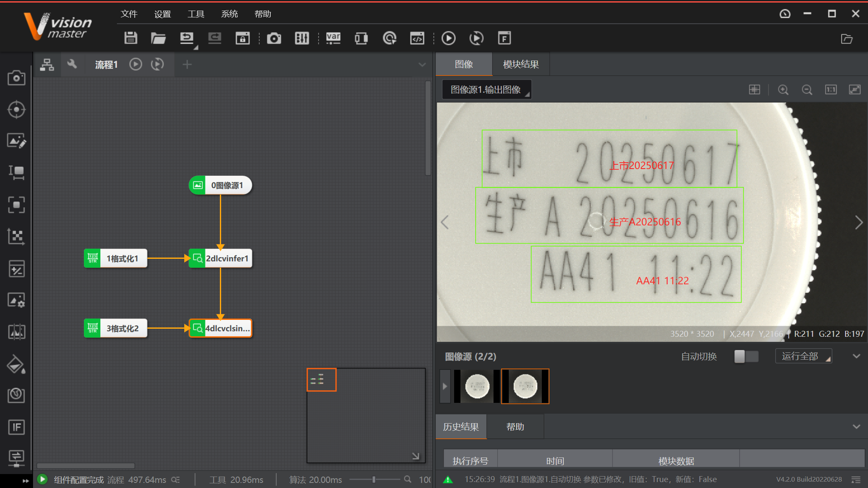Click the camera management icon in toolbar
Screen dimensions: 868x488
click(274, 38)
